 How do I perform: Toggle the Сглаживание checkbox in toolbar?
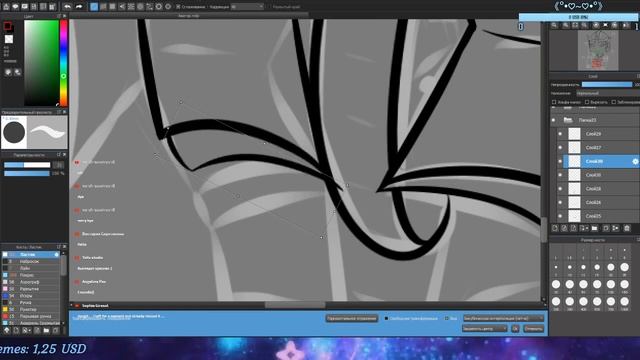coord(178,7)
